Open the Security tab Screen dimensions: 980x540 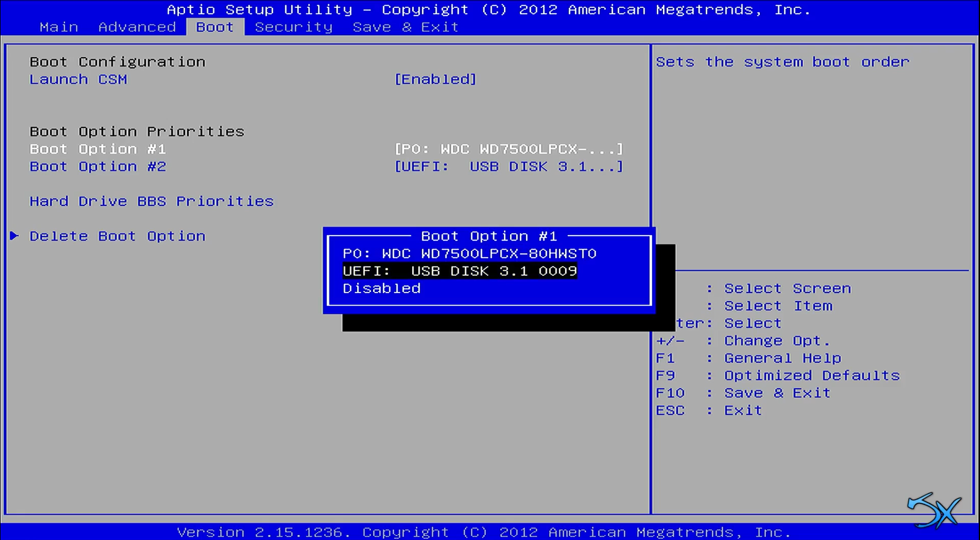293,27
